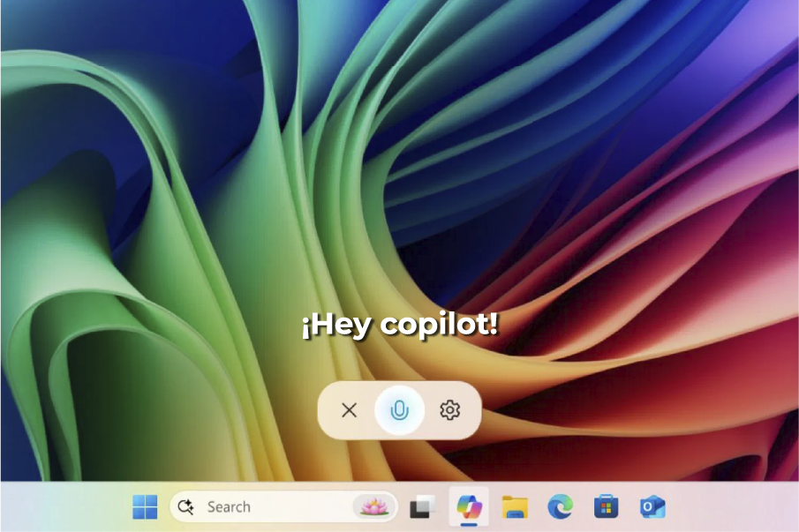Close the Copilot voice widget with X
The height and width of the screenshot is (532, 799).
(x=349, y=410)
